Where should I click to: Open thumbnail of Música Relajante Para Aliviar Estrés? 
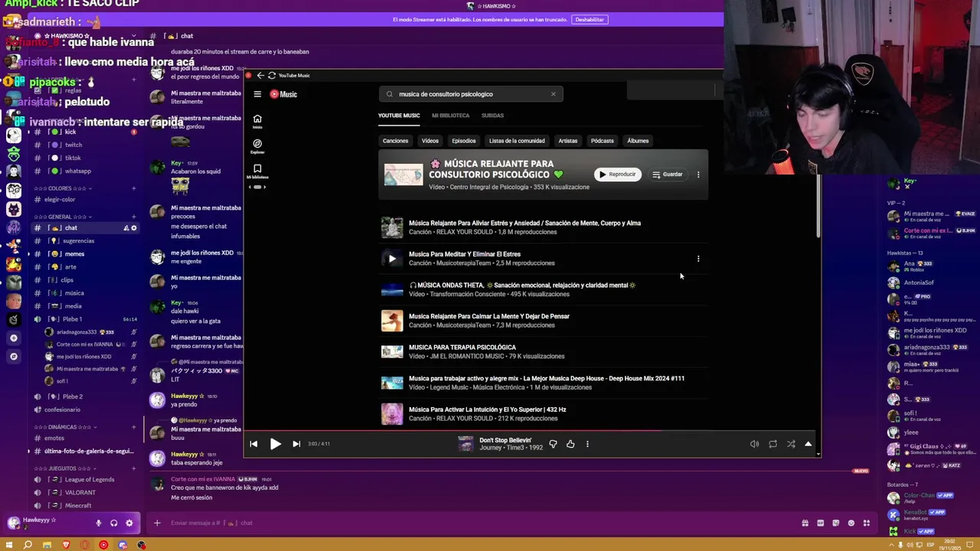click(392, 227)
